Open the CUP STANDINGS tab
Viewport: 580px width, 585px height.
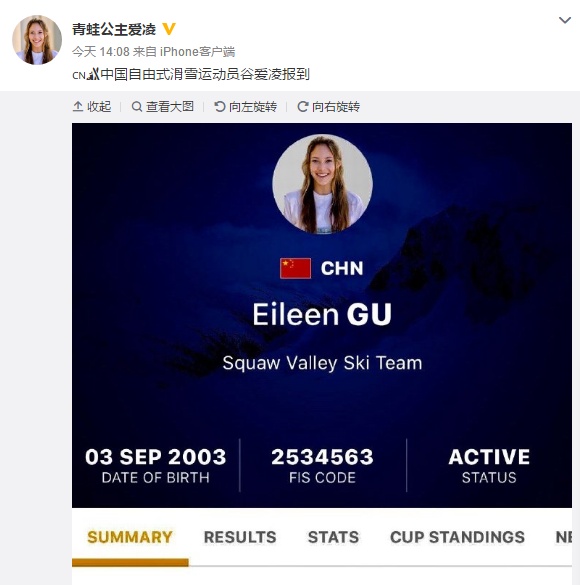point(457,537)
